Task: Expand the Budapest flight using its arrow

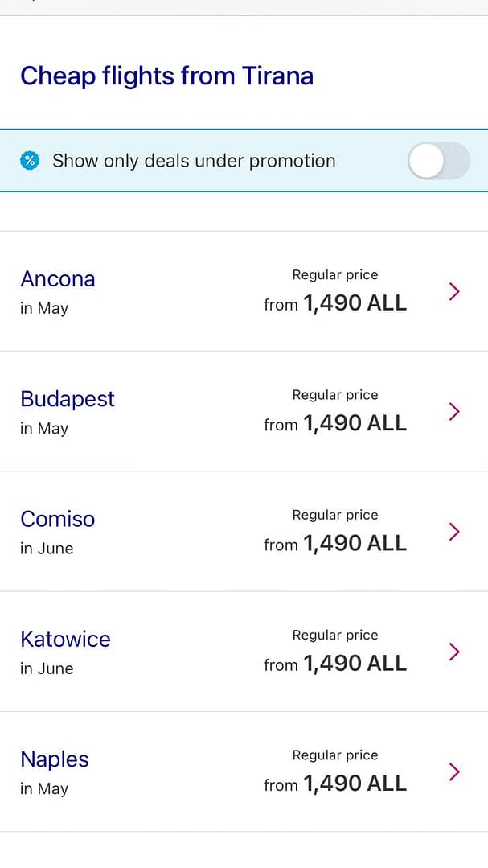Action: point(454,412)
